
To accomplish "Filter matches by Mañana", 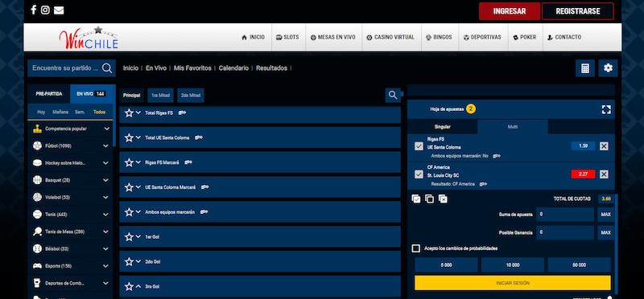I will click(x=60, y=112).
